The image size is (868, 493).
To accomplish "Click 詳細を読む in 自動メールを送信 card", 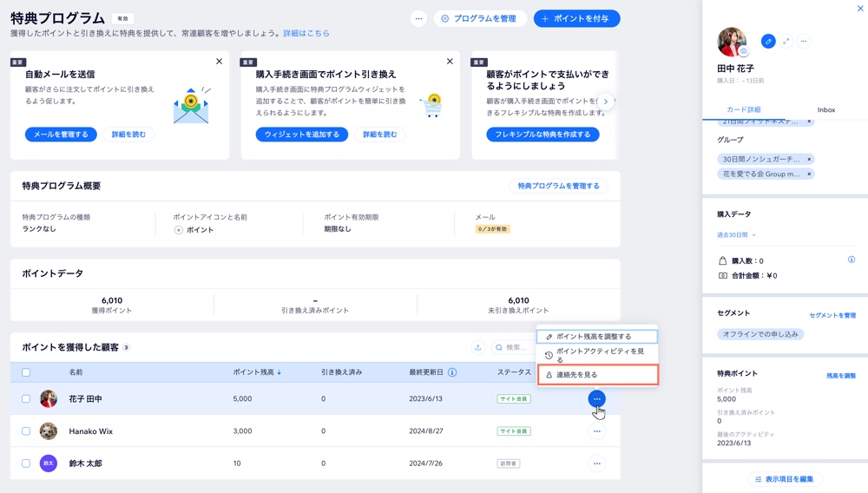I will tap(128, 135).
